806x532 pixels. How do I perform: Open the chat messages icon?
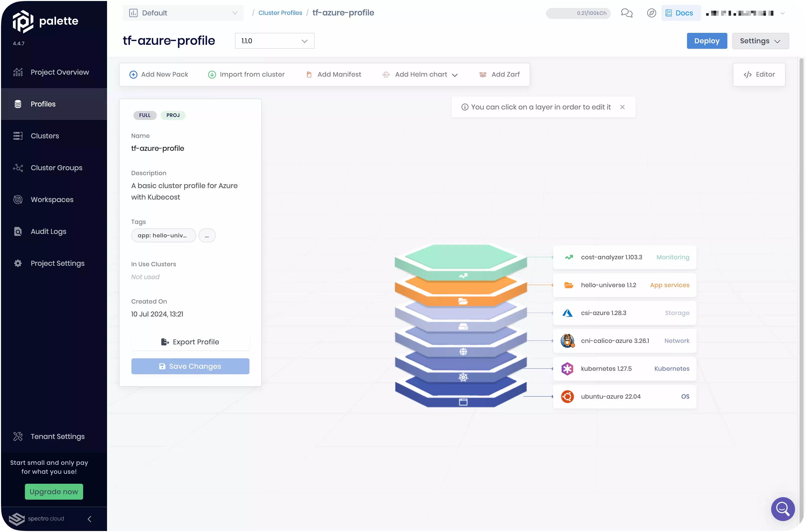click(627, 13)
